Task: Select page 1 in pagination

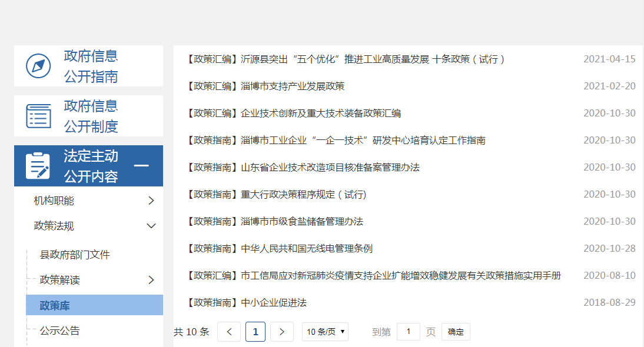Action: [255, 332]
